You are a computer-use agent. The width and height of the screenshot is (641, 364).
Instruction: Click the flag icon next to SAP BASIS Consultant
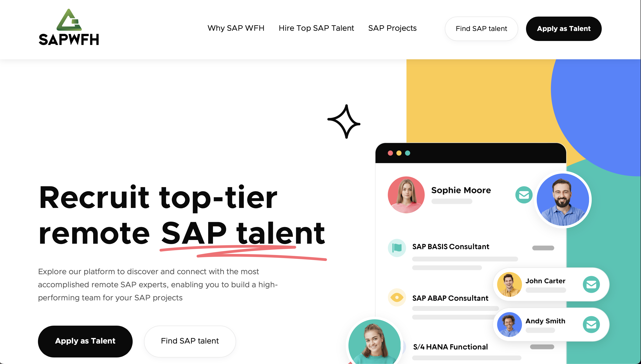pos(397,248)
